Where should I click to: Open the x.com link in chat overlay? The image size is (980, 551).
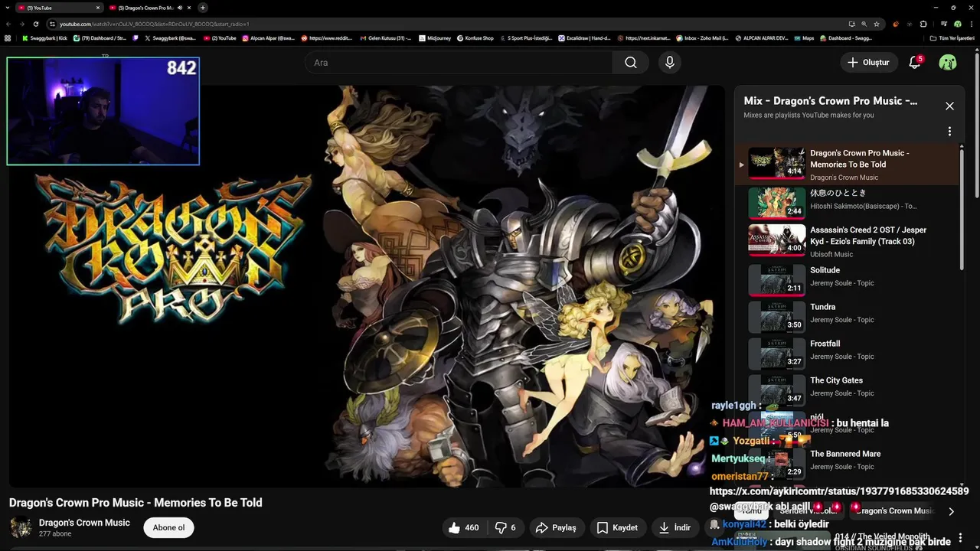click(839, 491)
